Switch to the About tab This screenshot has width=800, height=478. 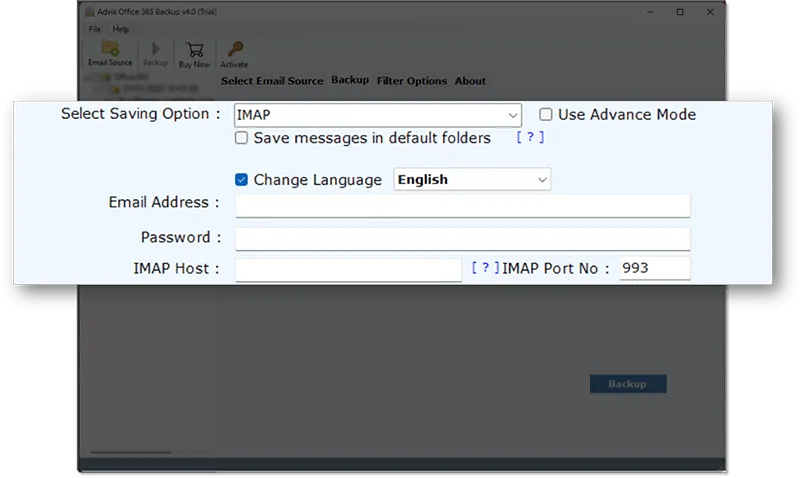point(470,81)
